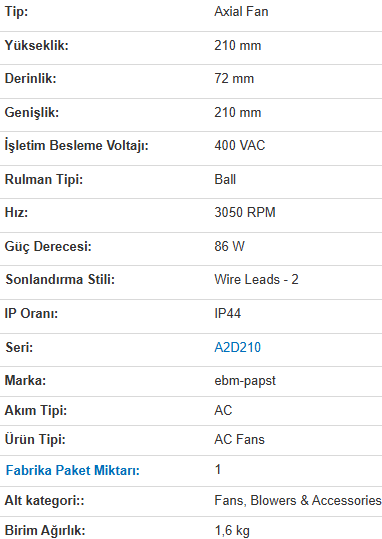This screenshot has height=539, width=382.
Task: Click the Yükseklik label
Action: 36,45
